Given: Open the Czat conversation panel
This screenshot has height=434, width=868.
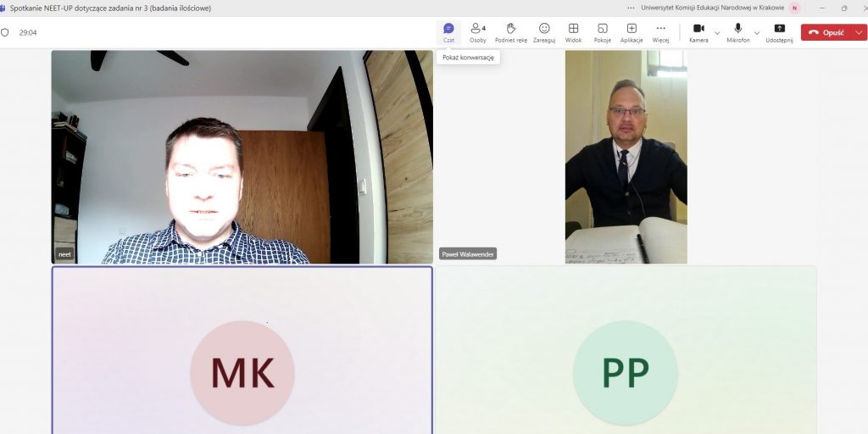Looking at the screenshot, I should click(448, 32).
